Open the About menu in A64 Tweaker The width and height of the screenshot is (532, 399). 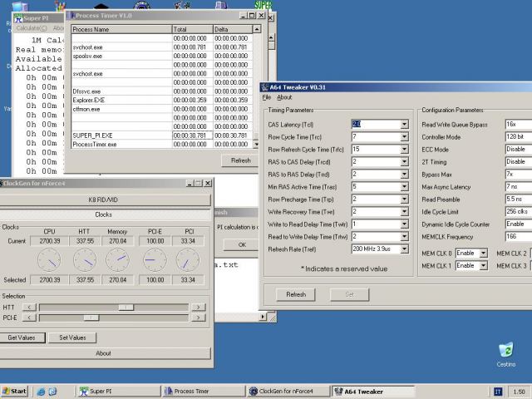click(284, 97)
